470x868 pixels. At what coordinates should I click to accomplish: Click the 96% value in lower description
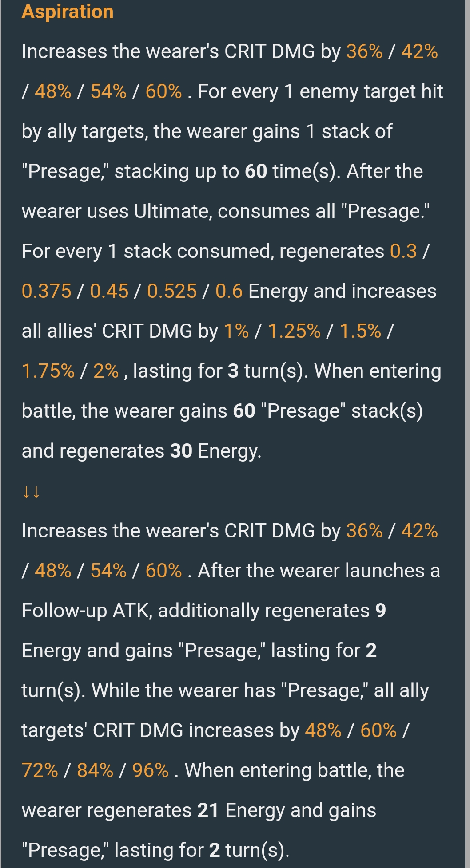tap(150, 770)
